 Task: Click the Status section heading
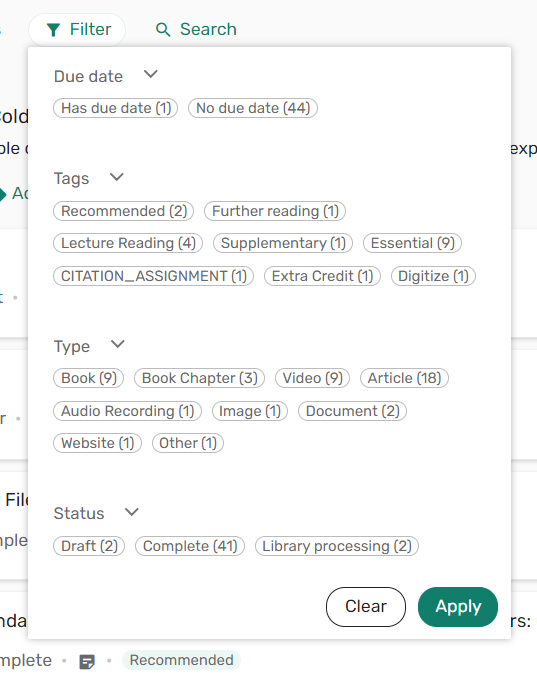pyautogui.click(x=79, y=513)
